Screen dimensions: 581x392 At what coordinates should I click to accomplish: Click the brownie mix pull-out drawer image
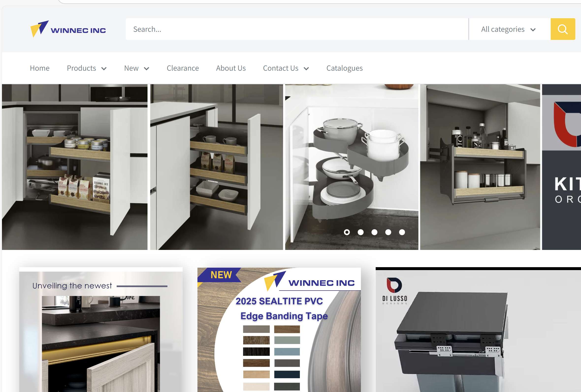74,167
